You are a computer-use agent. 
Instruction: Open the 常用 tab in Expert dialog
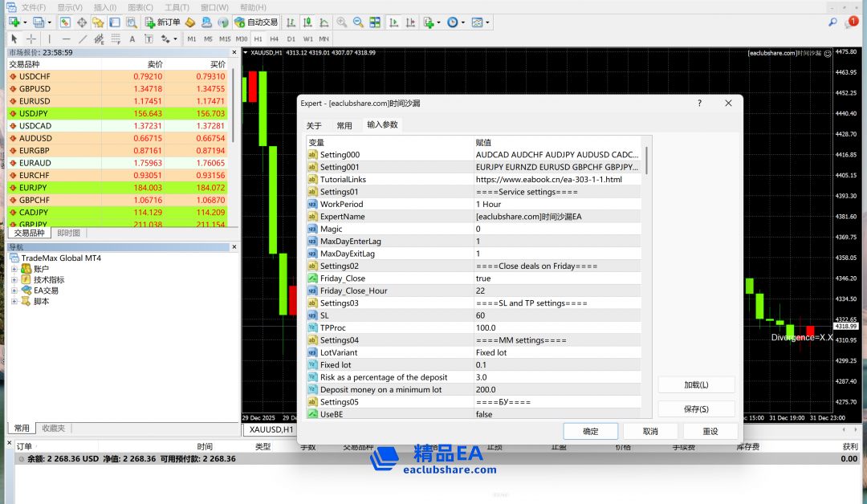[x=344, y=126]
